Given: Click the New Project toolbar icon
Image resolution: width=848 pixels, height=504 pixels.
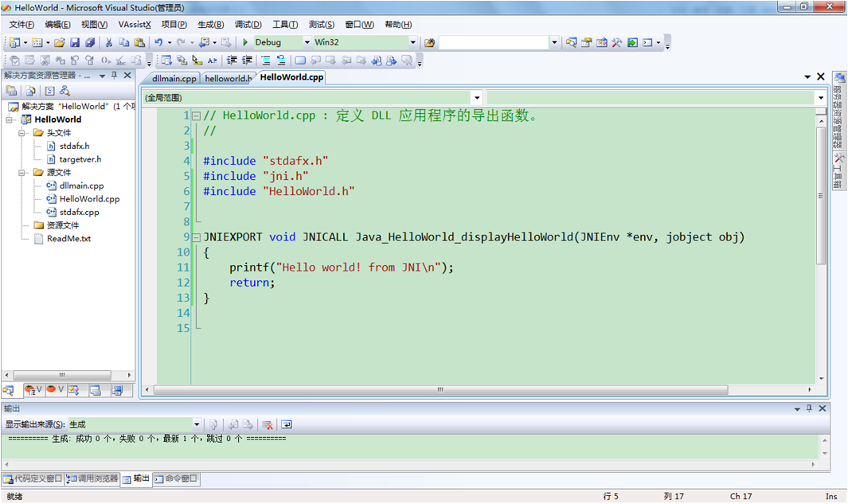Looking at the screenshot, I should [x=14, y=42].
